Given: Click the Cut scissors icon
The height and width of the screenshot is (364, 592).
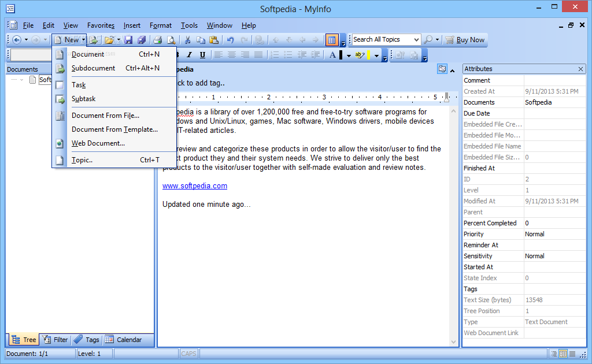Looking at the screenshot, I should pos(187,40).
